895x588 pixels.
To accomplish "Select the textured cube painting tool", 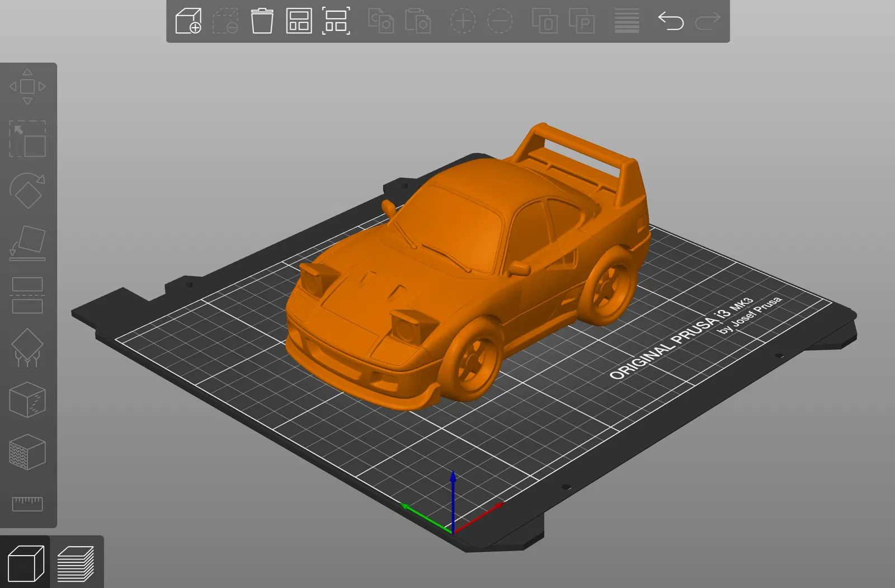I will tap(27, 451).
